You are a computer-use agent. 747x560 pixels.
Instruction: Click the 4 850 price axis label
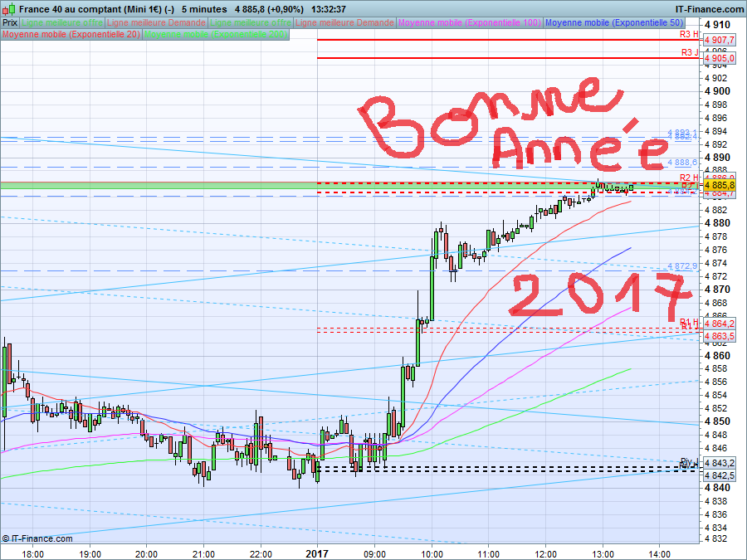click(717, 421)
